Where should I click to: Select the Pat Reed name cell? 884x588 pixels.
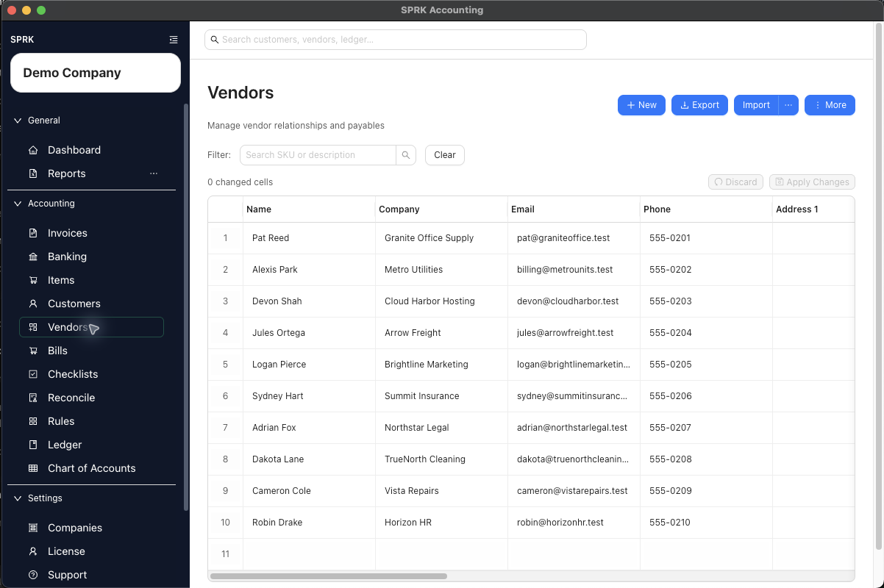click(309, 238)
